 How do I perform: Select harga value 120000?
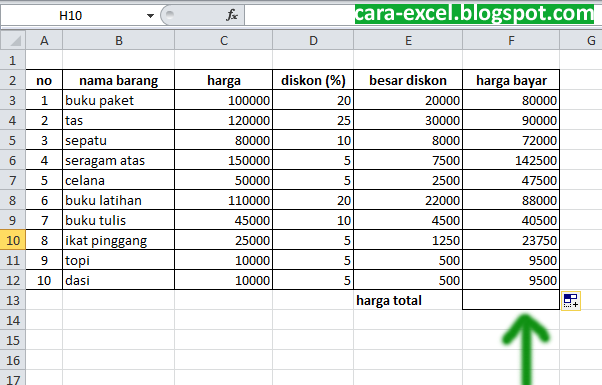(223, 120)
